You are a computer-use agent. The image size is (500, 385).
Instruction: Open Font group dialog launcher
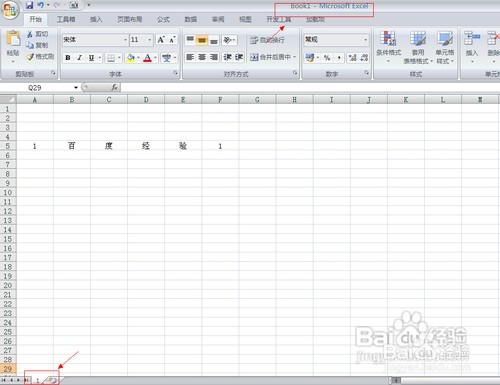[x=175, y=73]
